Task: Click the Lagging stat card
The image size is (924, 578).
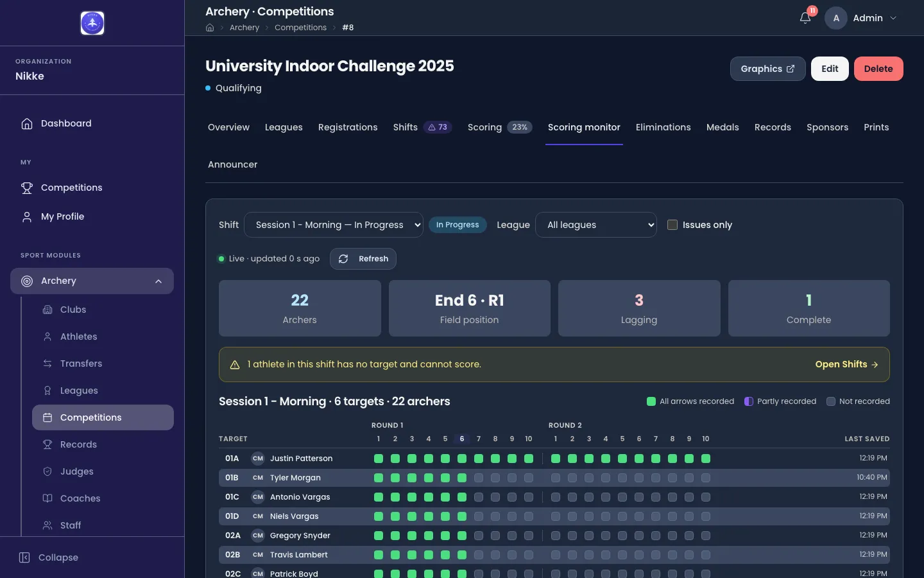Action: click(639, 308)
